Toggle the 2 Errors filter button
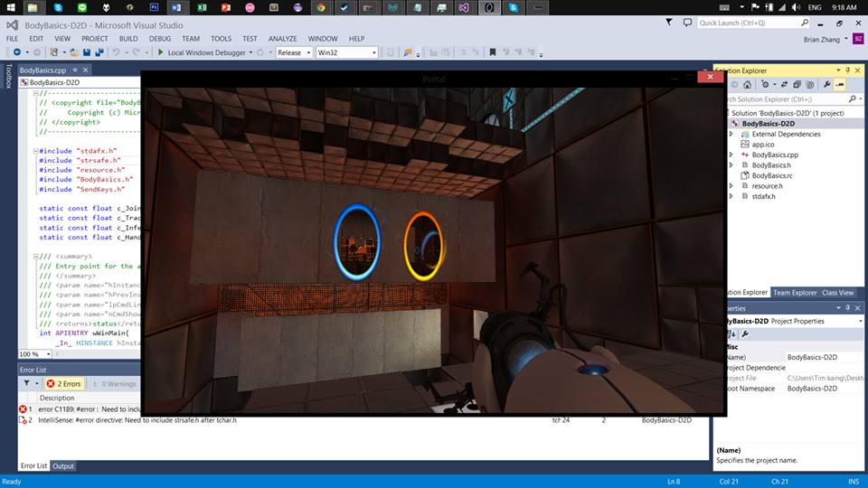868x488 pixels. [x=64, y=383]
